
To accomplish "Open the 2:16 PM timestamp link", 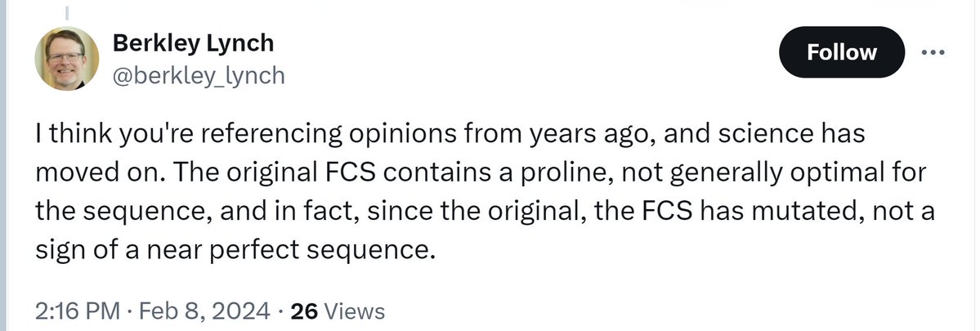I will (75, 311).
